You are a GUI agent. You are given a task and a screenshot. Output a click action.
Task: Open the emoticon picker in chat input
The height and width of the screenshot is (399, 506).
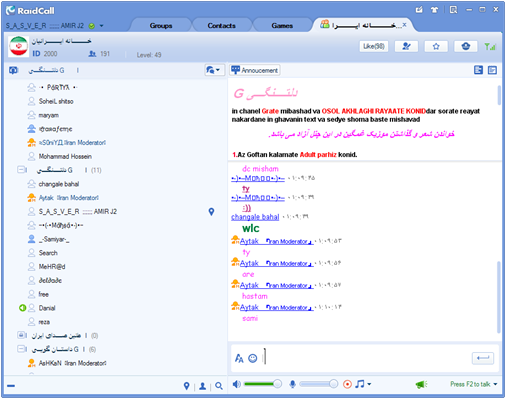tap(253, 358)
